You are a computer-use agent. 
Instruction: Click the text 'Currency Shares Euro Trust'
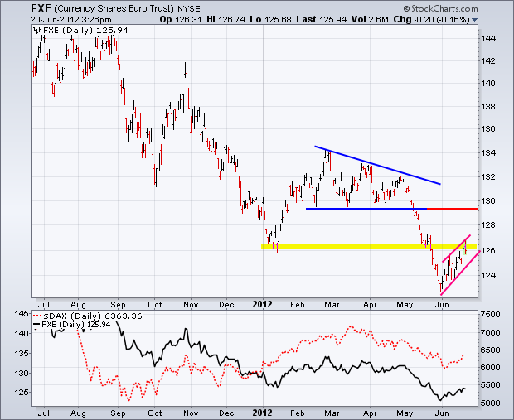coord(114,8)
